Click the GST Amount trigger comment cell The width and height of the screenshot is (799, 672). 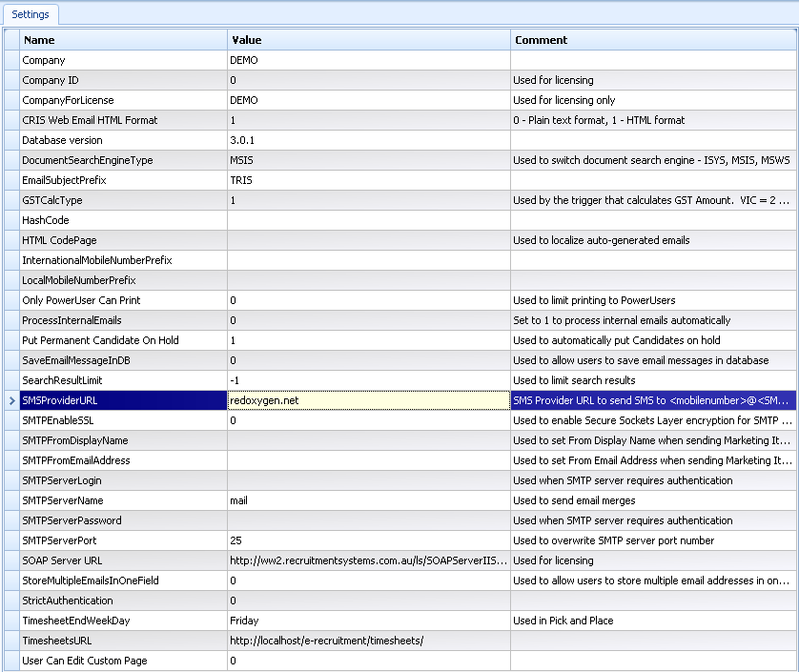point(653,200)
